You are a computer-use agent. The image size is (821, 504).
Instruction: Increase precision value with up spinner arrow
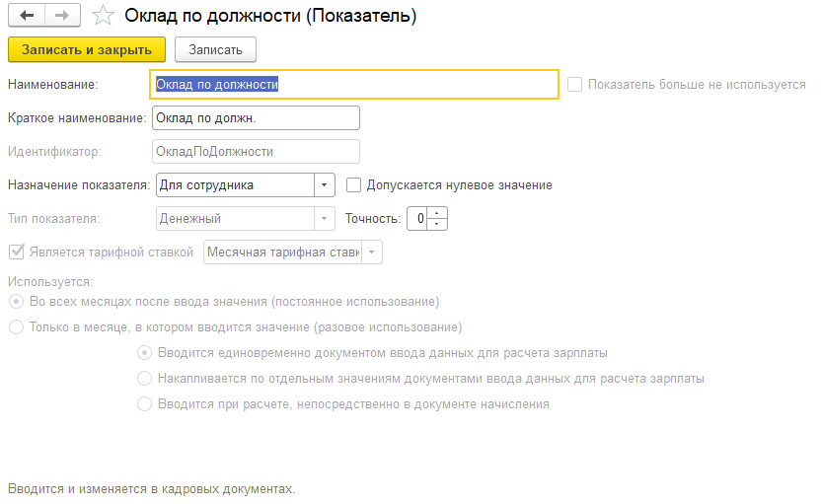(439, 213)
